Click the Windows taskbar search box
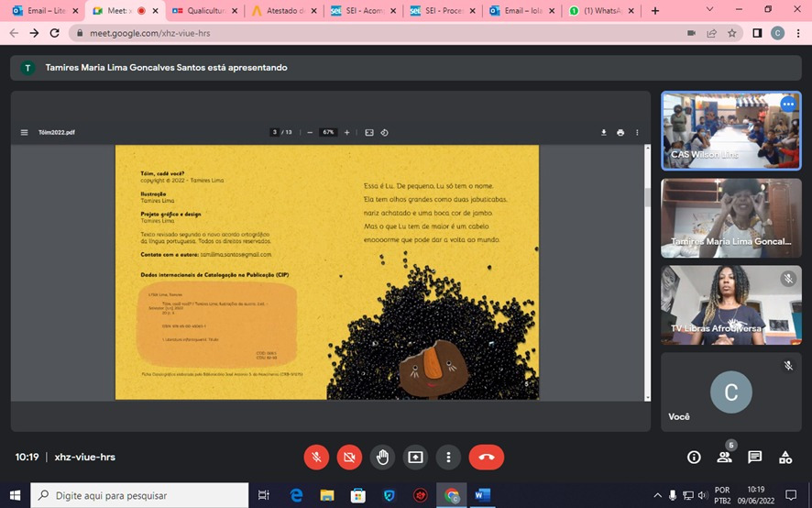This screenshot has height=508, width=812. tap(139, 495)
